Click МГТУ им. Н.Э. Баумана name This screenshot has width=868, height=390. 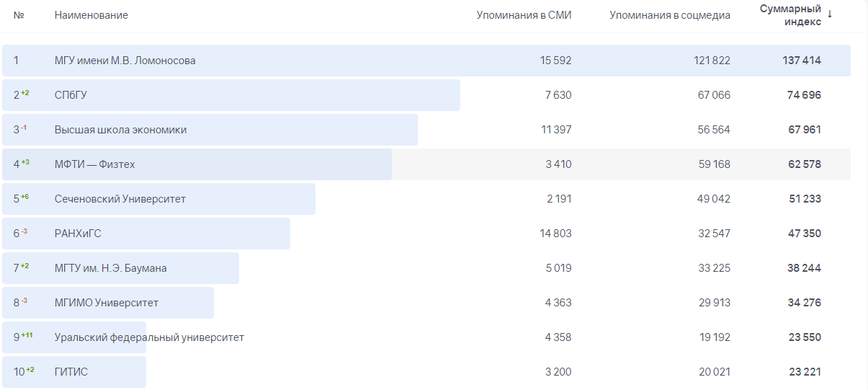pyautogui.click(x=110, y=268)
